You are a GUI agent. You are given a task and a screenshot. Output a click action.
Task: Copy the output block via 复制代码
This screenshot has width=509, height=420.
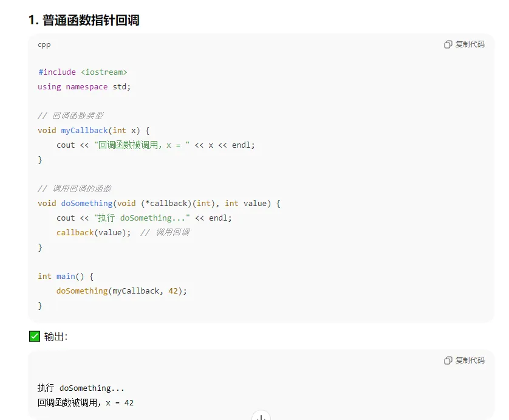click(464, 360)
